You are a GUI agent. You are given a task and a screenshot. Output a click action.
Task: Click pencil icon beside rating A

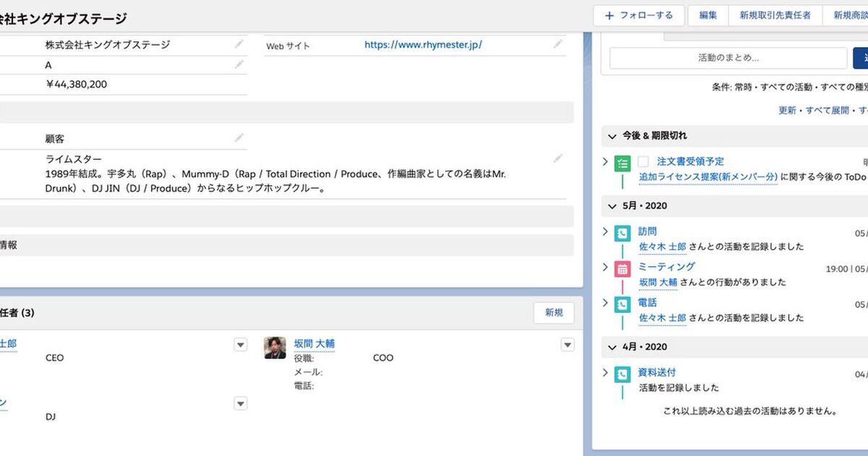239,64
